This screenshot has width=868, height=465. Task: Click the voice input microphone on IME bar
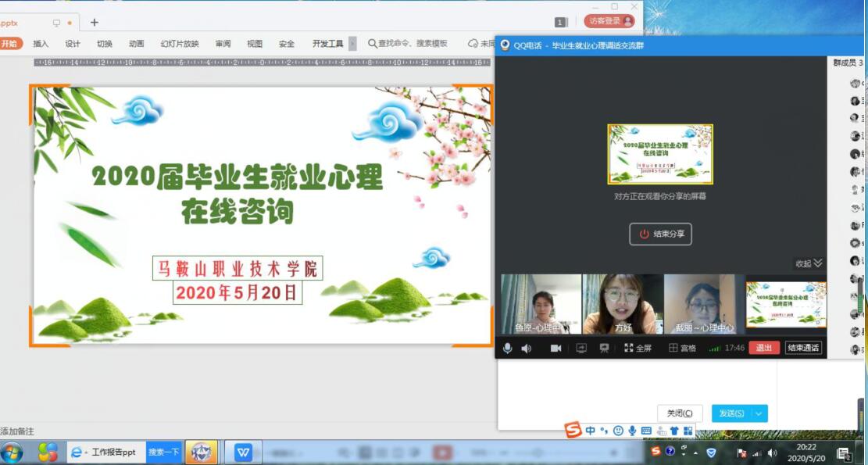click(x=632, y=430)
